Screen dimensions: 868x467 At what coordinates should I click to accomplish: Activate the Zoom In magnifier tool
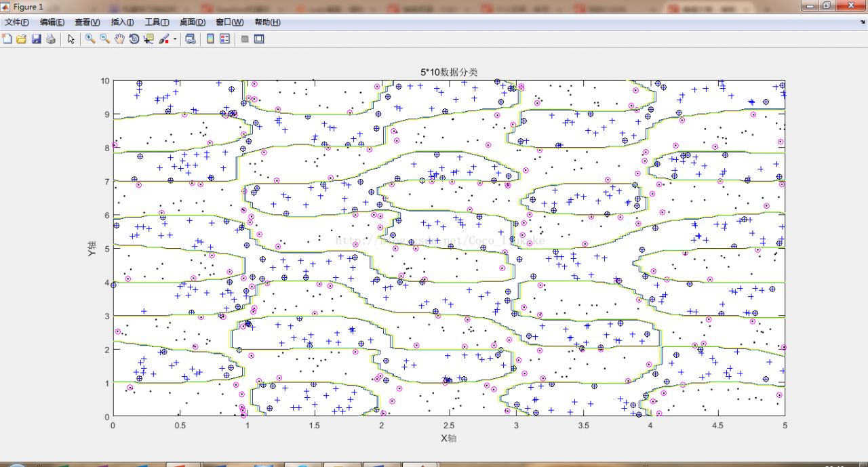click(90, 39)
